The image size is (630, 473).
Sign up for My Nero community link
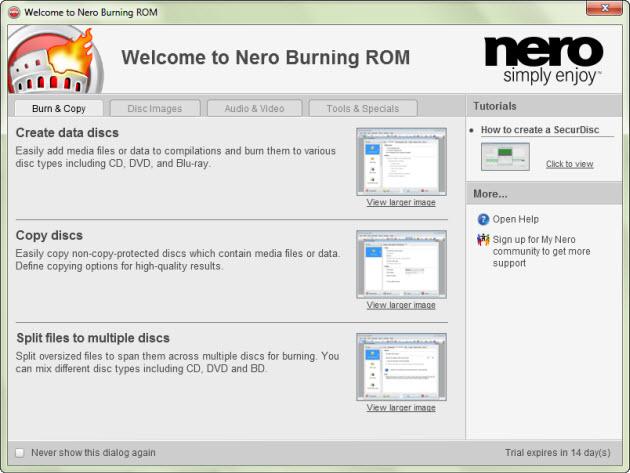[541, 251]
